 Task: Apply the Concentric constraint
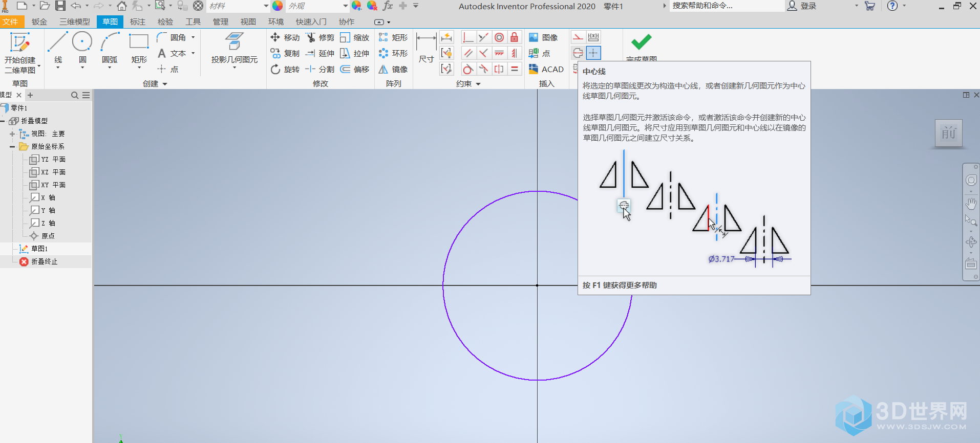[x=499, y=37]
